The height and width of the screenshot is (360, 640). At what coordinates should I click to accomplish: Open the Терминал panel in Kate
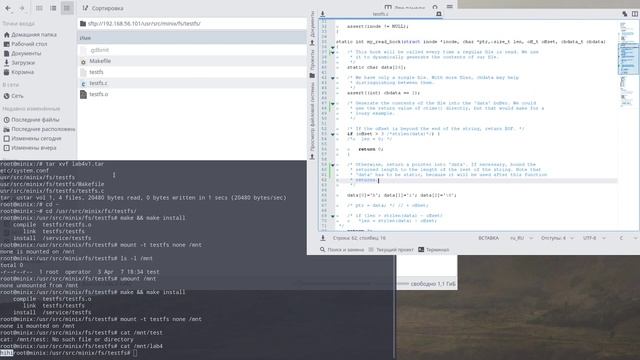coord(433,250)
